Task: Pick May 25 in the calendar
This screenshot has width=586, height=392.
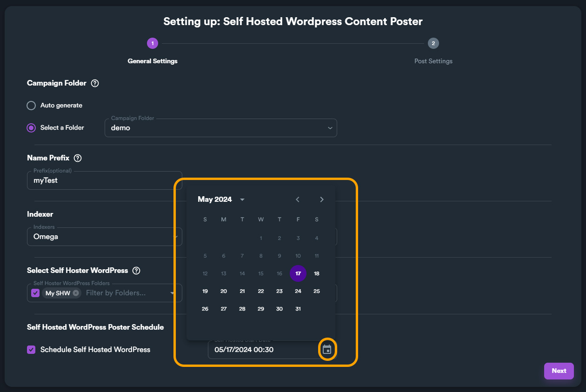Action: click(x=317, y=291)
